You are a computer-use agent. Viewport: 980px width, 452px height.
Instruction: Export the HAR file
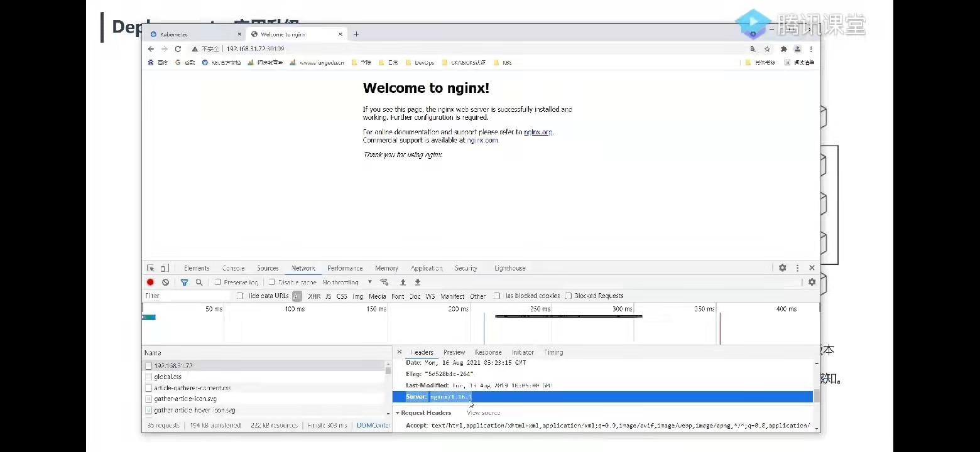418,282
